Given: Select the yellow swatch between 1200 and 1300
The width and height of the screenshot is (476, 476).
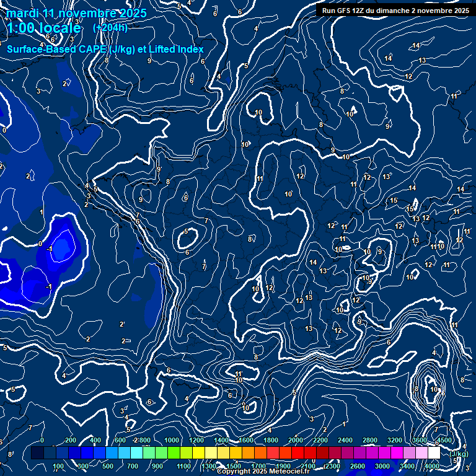Looking at the screenshot, I should coord(198,452).
